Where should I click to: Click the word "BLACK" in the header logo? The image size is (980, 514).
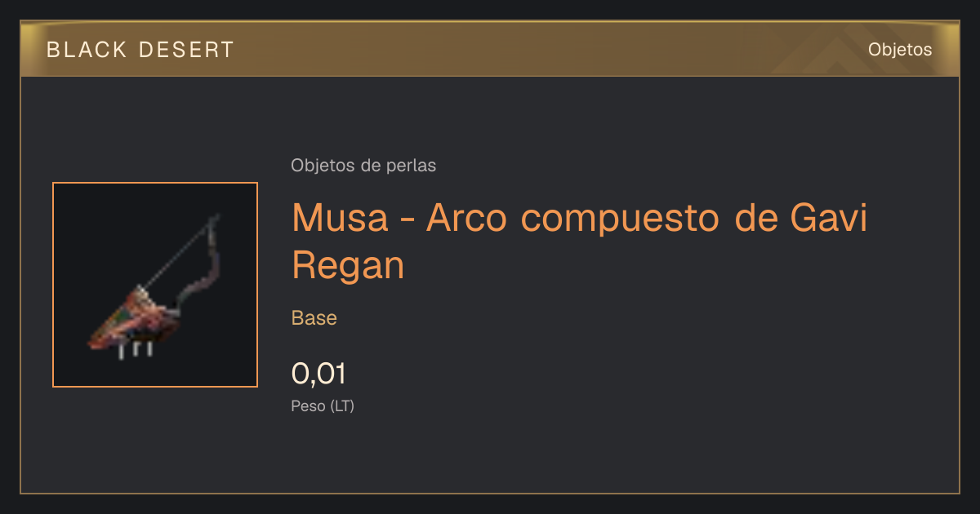(x=87, y=50)
